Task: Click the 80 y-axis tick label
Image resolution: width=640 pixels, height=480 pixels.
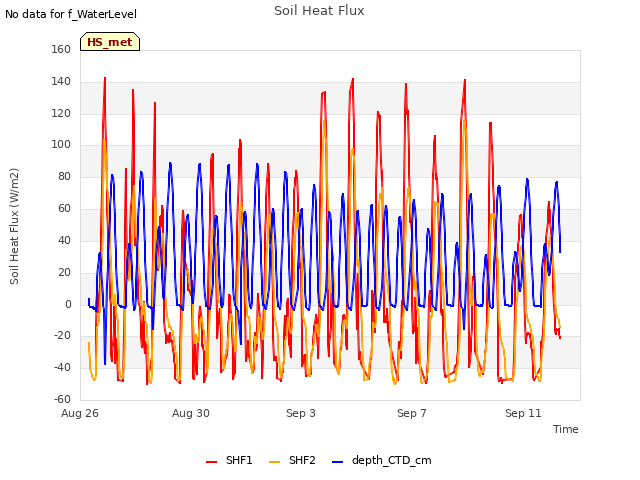Action: [x=64, y=176]
